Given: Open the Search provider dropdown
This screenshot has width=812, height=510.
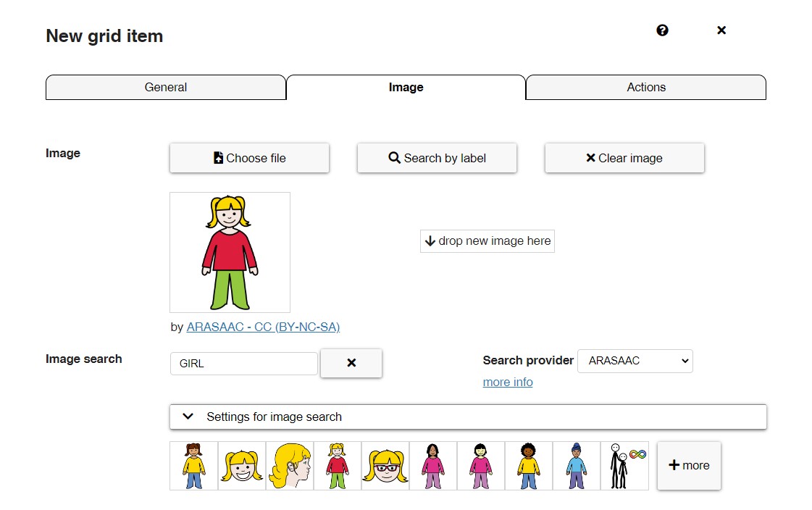Looking at the screenshot, I should 635,361.
